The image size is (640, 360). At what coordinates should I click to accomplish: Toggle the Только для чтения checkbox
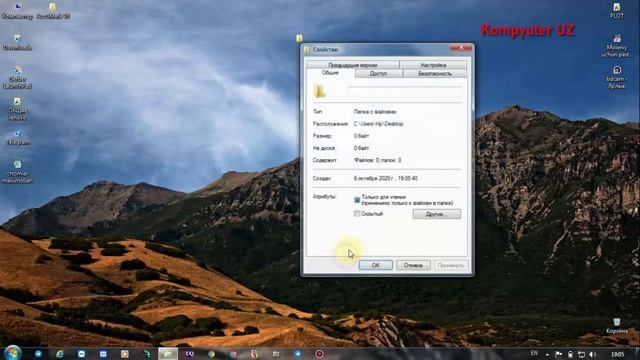(357, 200)
